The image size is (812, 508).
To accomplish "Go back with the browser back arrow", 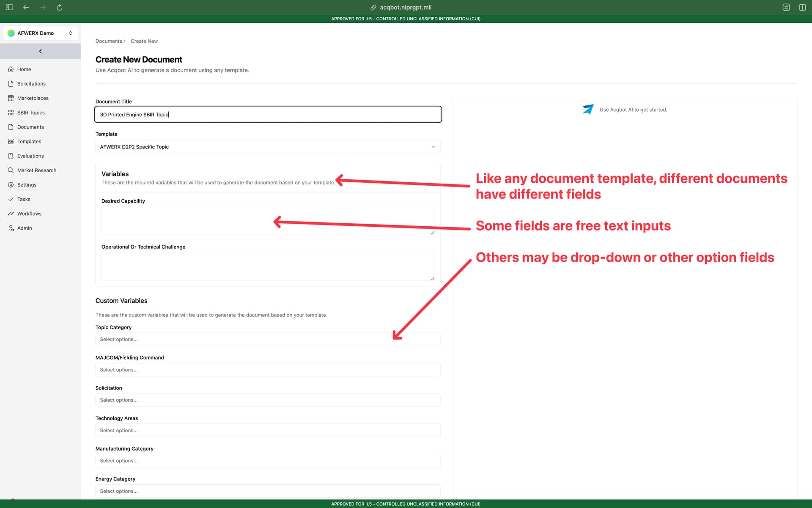I will (26, 7).
